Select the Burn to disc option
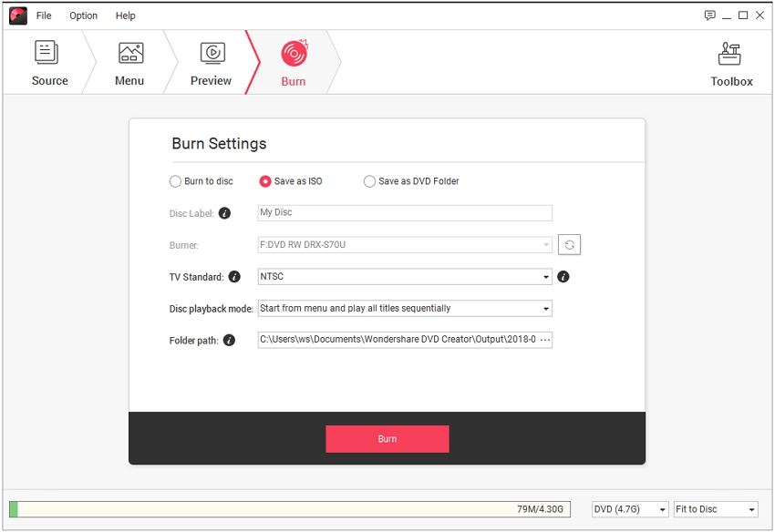Screen dimensions: 775x532 click(175, 181)
